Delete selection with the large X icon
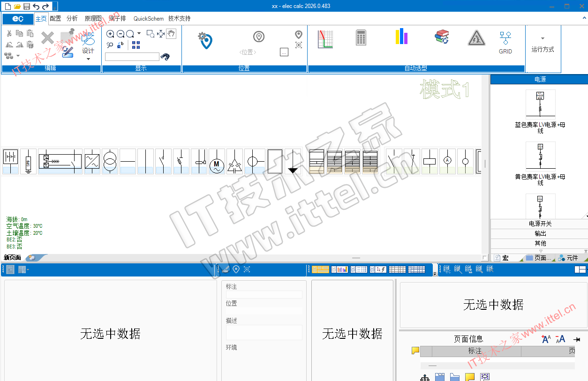Viewport: 588px width, 381px height. click(x=47, y=38)
